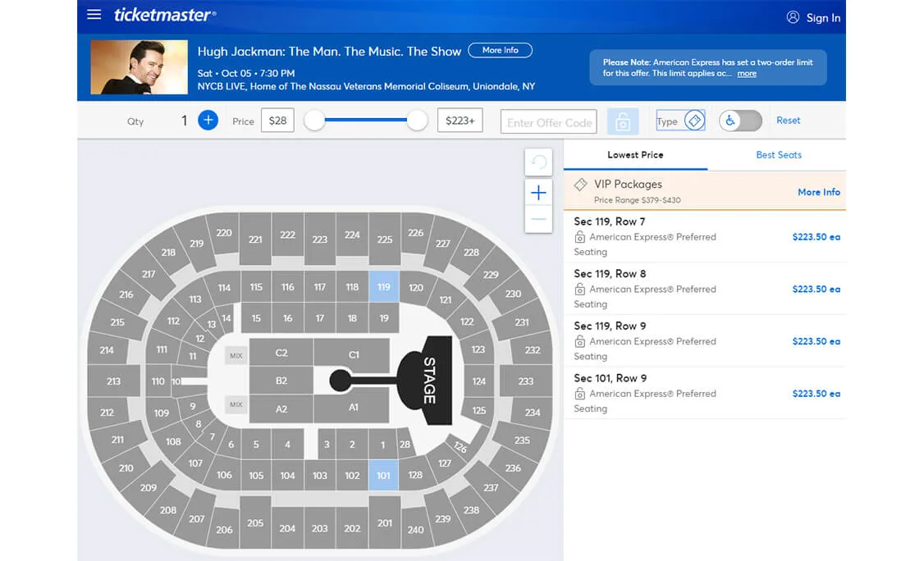Click the unlock offer code icon

coord(623,121)
